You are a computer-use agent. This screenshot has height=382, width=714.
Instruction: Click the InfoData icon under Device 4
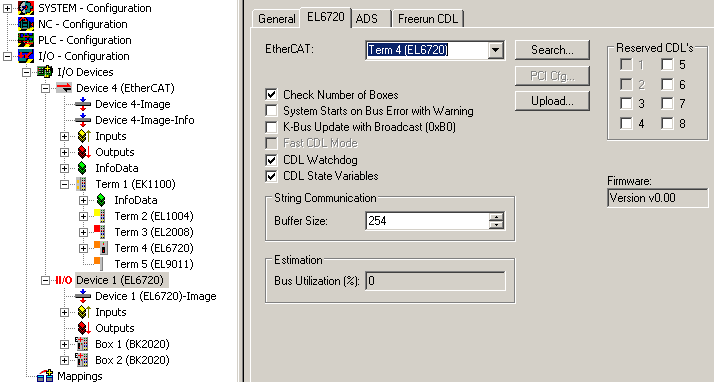click(82, 168)
